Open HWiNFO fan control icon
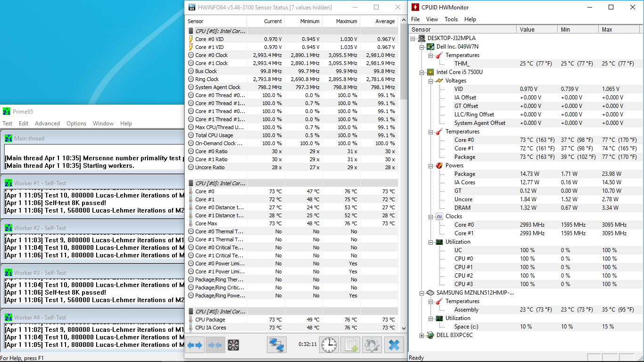The image size is (644, 362). pos(233,345)
